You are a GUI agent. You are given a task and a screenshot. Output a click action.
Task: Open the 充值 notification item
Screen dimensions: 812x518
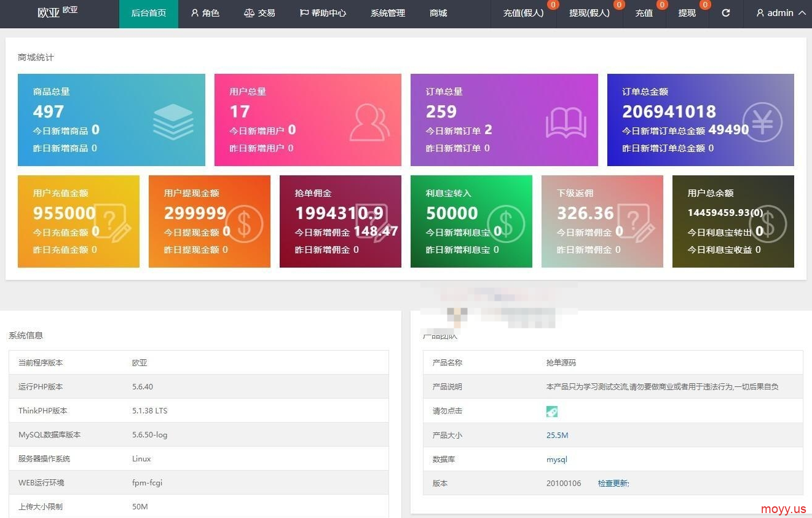click(x=644, y=13)
